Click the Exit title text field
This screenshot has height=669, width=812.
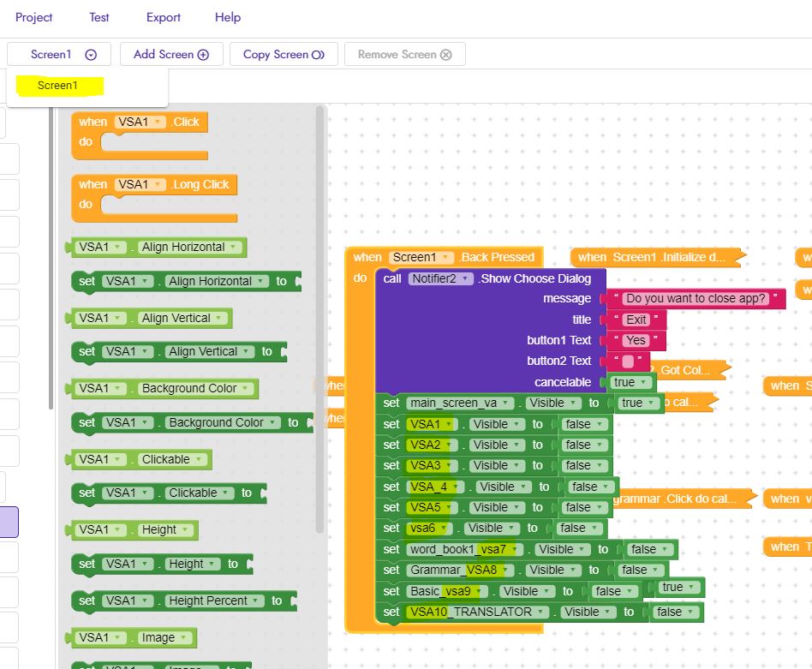(x=636, y=320)
